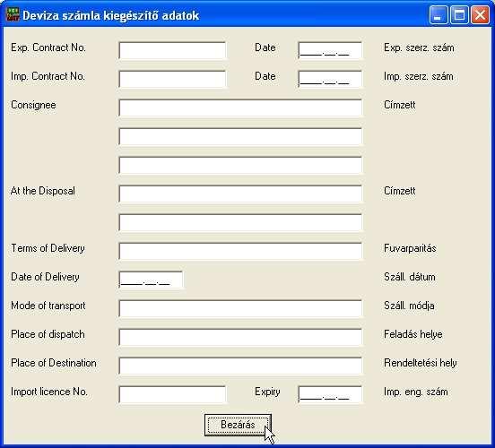Click the app icon in the title bar
The image size is (495, 448).
[x=13, y=15]
